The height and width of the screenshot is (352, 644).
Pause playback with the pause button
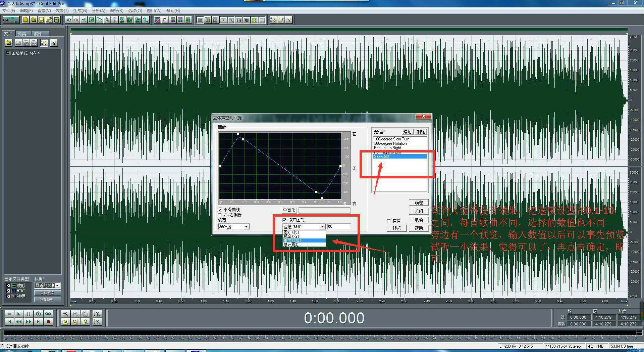coord(29,314)
